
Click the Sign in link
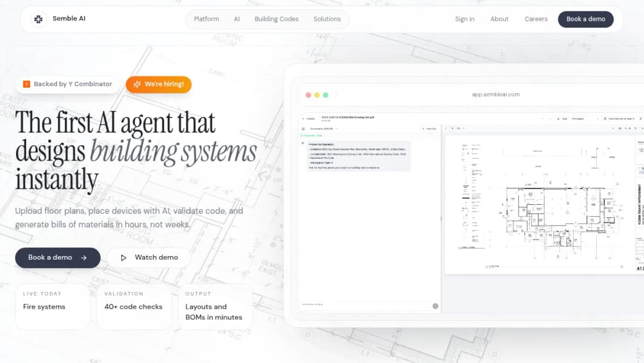point(465,19)
